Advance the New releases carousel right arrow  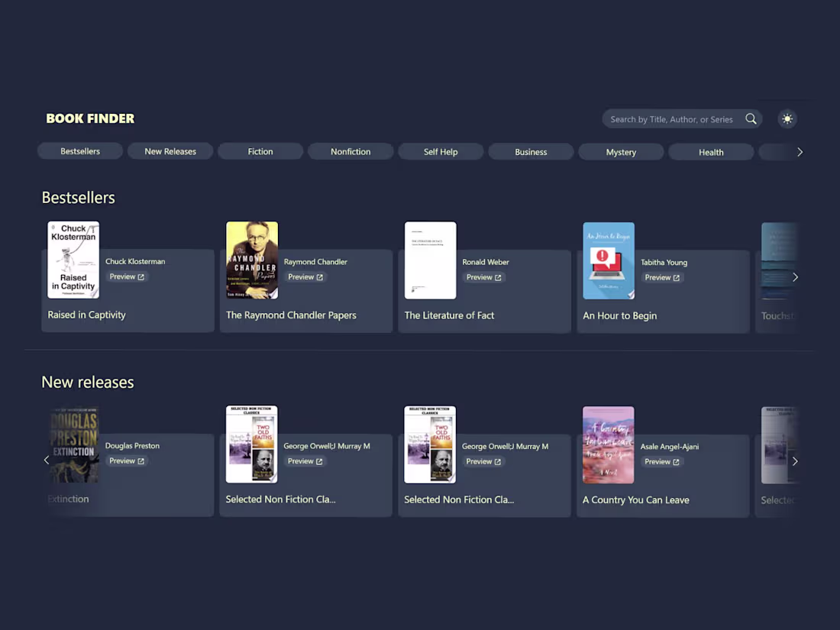click(795, 460)
